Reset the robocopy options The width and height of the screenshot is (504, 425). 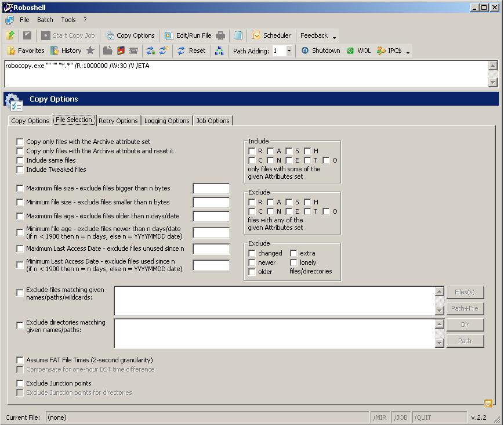[x=191, y=51]
